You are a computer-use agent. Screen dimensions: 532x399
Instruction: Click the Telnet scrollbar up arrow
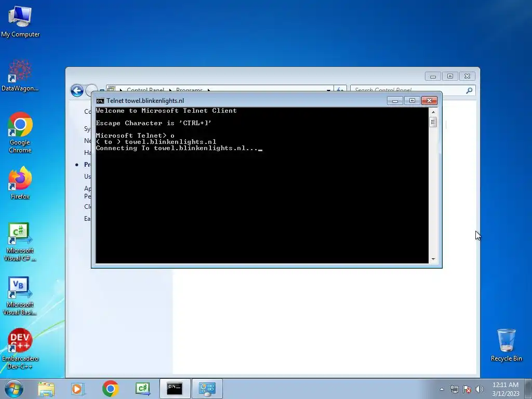(433, 112)
